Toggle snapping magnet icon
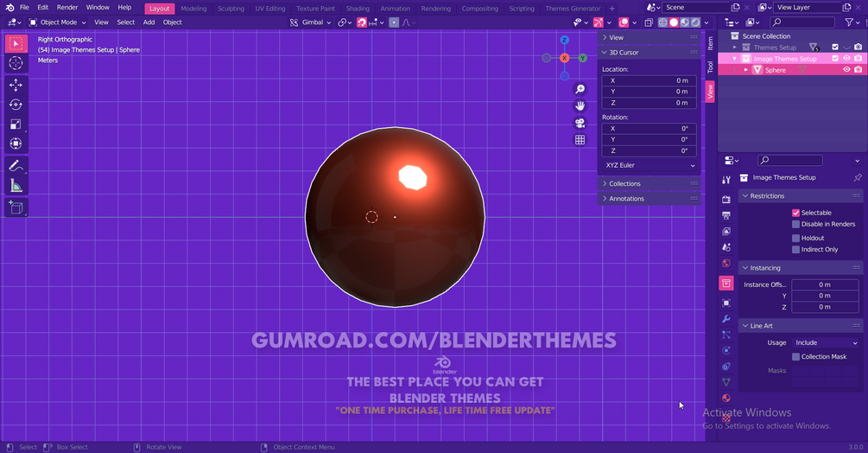This screenshot has width=868, height=453. 362,22
